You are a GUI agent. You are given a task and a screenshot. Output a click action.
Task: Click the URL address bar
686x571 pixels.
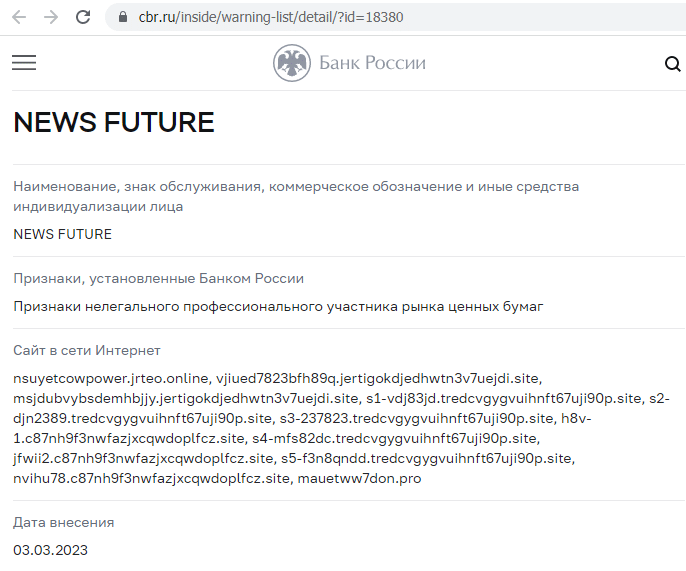[395, 17]
